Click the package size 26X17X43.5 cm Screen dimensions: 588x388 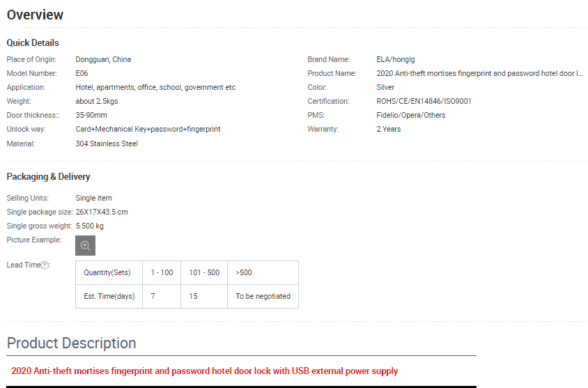pyautogui.click(x=102, y=212)
